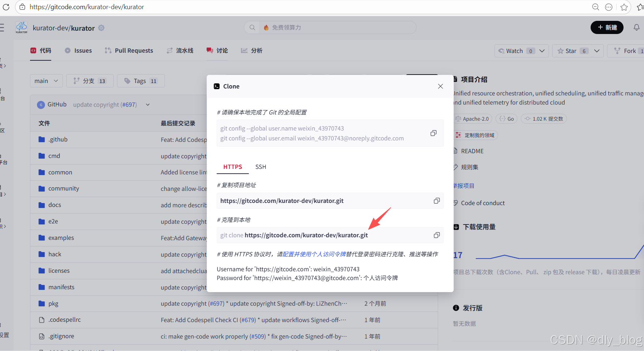Image resolution: width=644 pixels, height=351 pixels.
Task: Open the docs folder
Action: coord(55,205)
